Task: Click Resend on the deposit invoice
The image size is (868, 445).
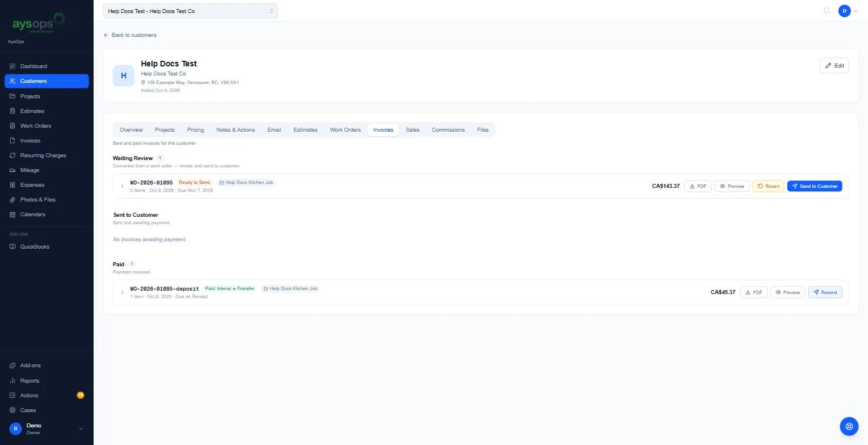Action: point(825,292)
